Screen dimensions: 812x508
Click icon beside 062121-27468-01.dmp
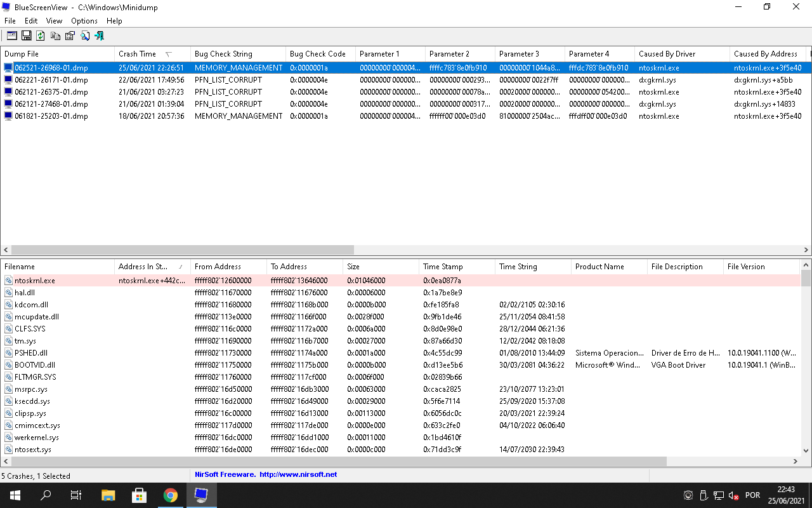(8, 104)
